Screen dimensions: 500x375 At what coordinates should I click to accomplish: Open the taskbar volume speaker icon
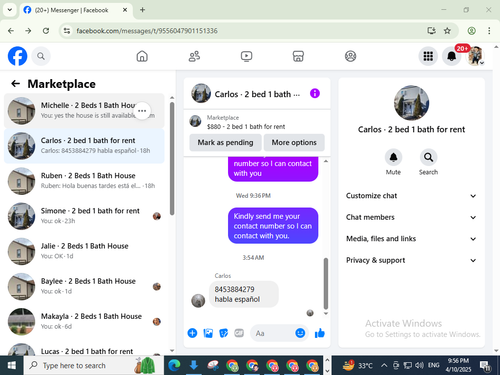pyautogui.click(x=419, y=365)
